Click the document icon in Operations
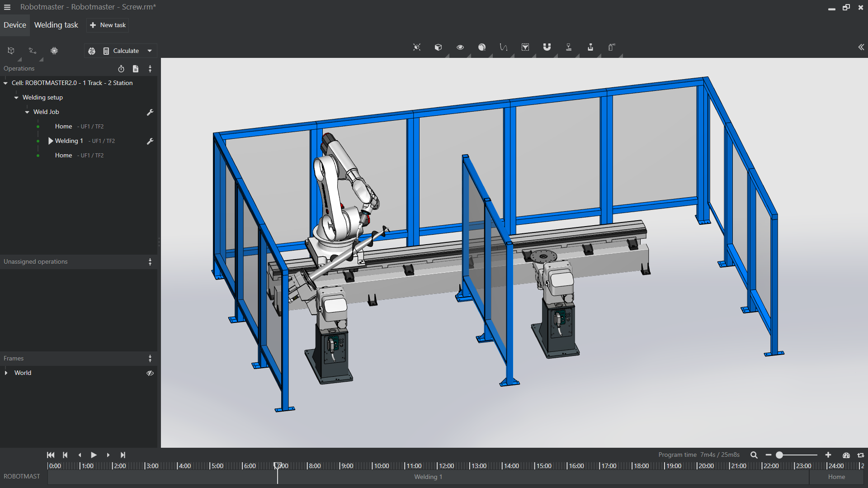The width and height of the screenshot is (868, 488). click(x=136, y=69)
